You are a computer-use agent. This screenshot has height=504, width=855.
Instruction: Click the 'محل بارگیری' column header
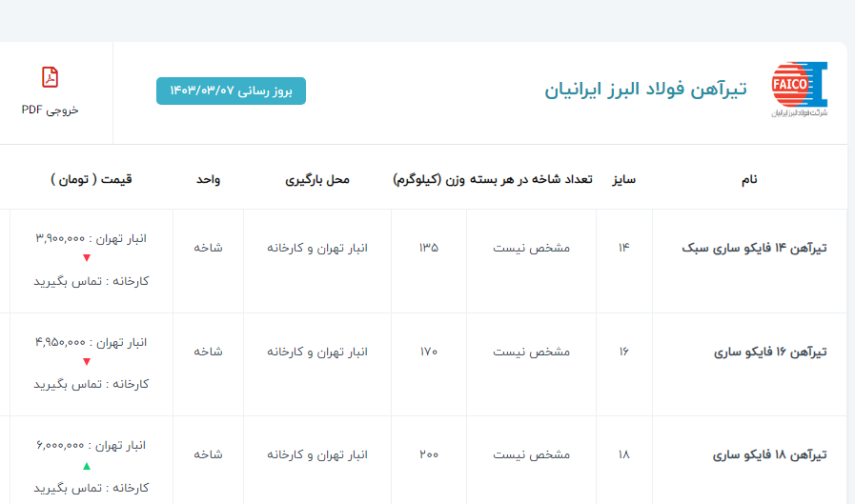317,179
